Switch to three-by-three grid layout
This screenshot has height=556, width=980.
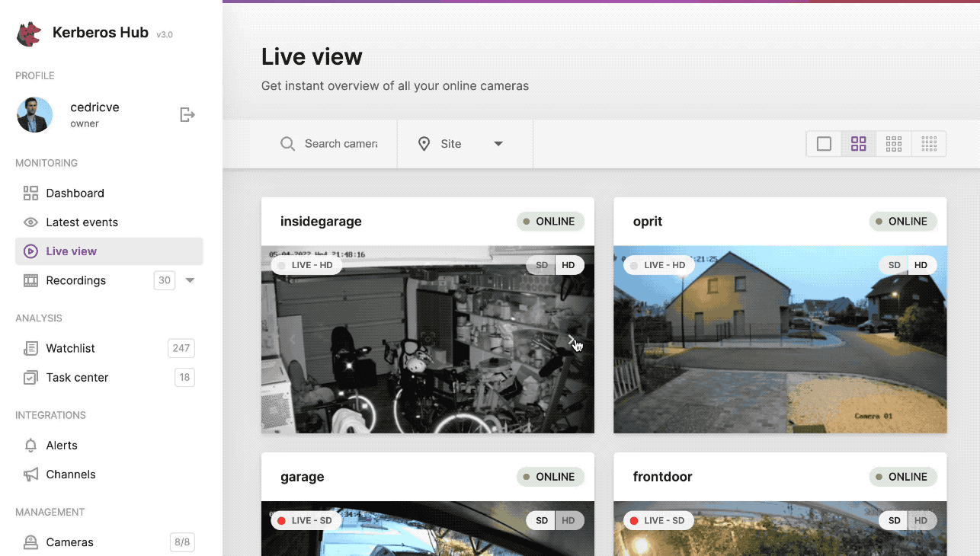[894, 144]
